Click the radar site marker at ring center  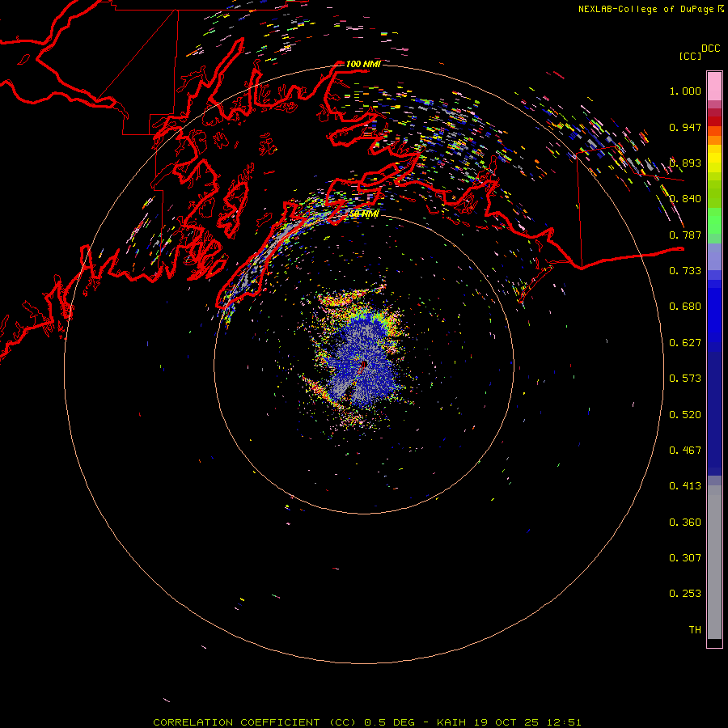click(x=363, y=365)
